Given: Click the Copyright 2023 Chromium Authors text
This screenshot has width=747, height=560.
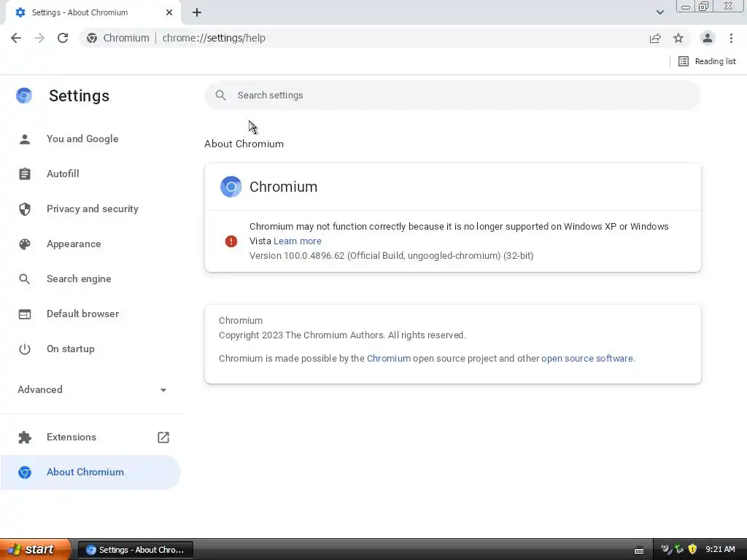Looking at the screenshot, I should click(x=342, y=335).
